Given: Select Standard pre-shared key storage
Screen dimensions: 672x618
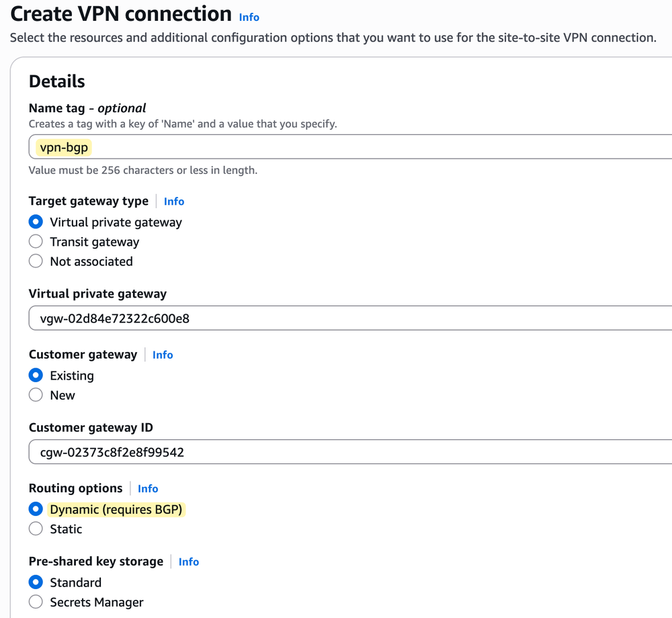Looking at the screenshot, I should point(35,582).
